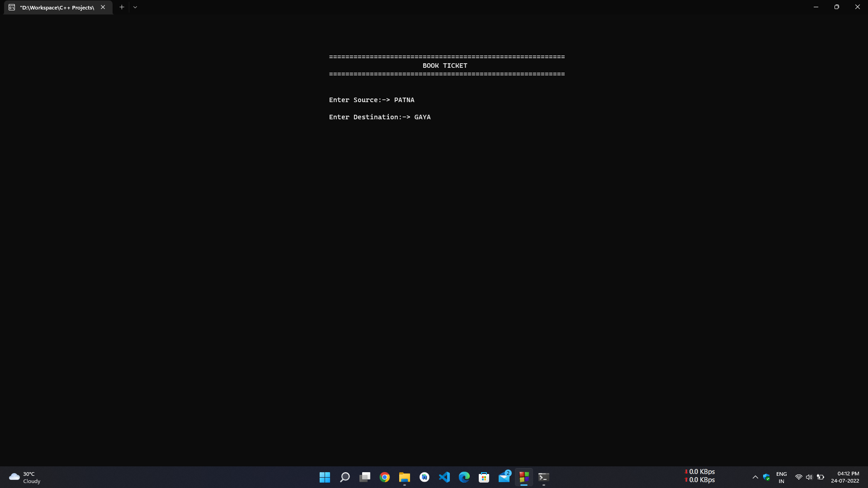Open Microsoft Store from the taskbar
The width and height of the screenshot is (868, 488).
click(484, 477)
